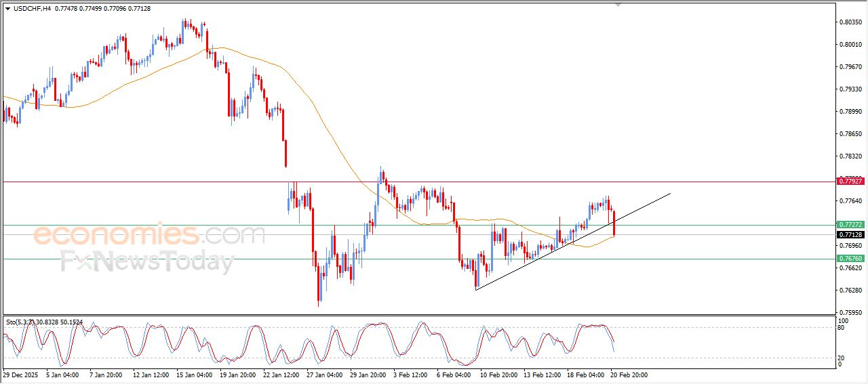Click the gray chart shift marker at top

click(x=618, y=4)
